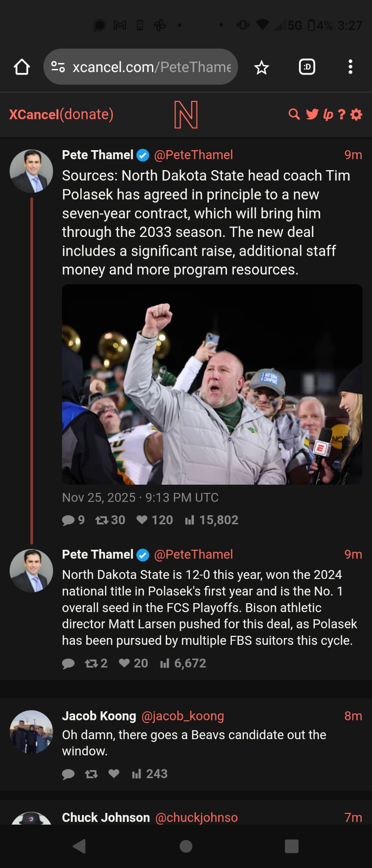Click the Twitter bird icon in header

312,114
